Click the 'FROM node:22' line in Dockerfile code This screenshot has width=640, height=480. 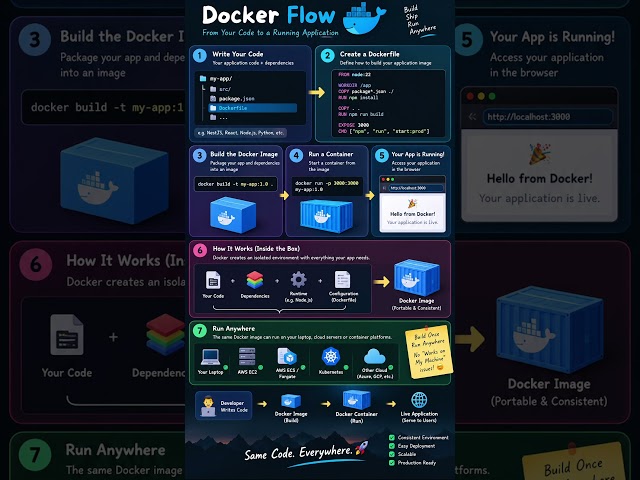tap(354, 75)
